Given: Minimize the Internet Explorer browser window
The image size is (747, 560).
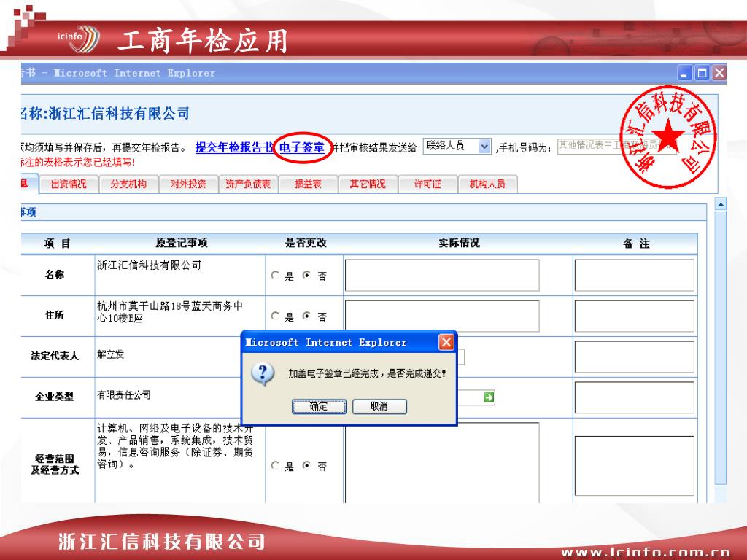Looking at the screenshot, I should (x=685, y=74).
